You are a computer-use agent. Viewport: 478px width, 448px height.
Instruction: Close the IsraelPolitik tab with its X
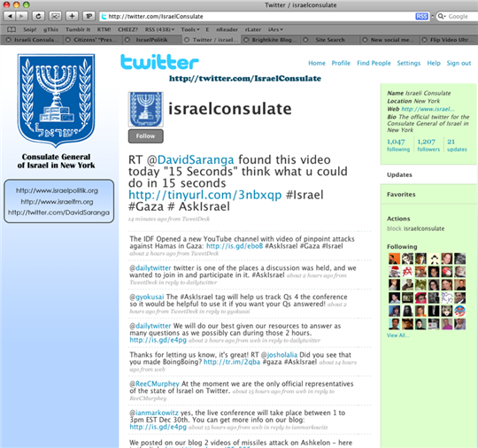point(127,40)
